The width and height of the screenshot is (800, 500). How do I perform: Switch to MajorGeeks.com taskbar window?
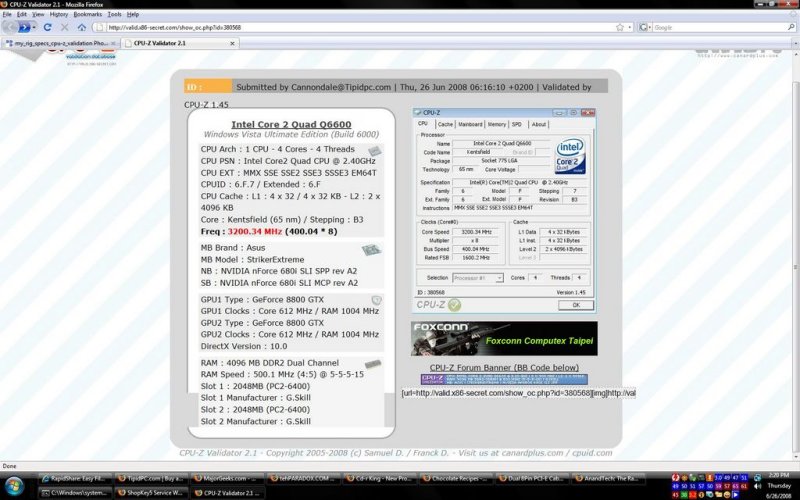(227, 479)
